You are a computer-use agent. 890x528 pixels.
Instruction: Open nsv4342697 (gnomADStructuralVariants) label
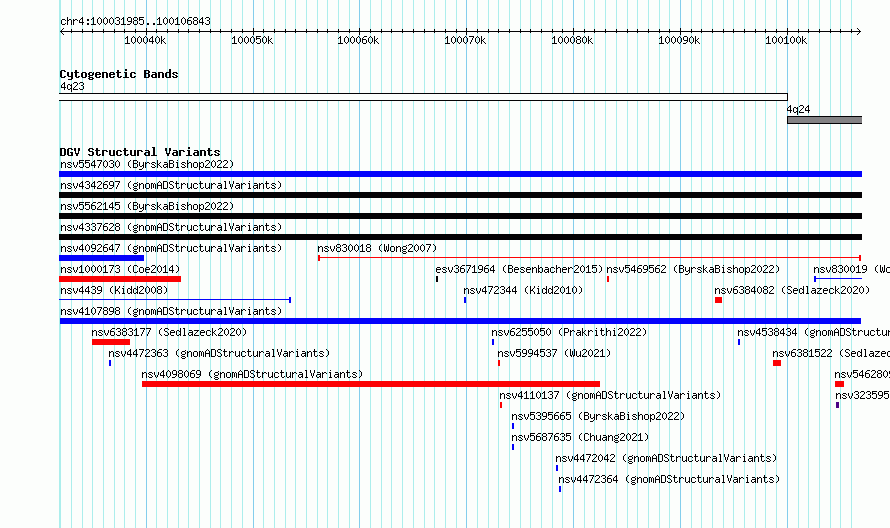coord(171,185)
